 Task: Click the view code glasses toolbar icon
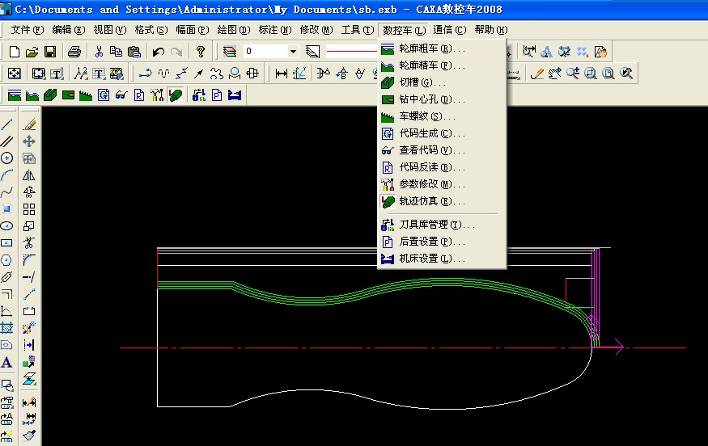point(120,96)
